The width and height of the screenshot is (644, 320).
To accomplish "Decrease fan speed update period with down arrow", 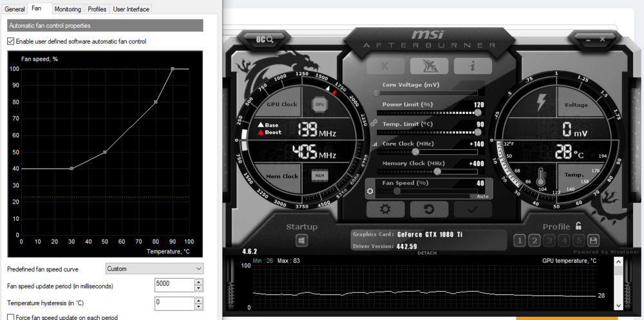I will (x=199, y=289).
